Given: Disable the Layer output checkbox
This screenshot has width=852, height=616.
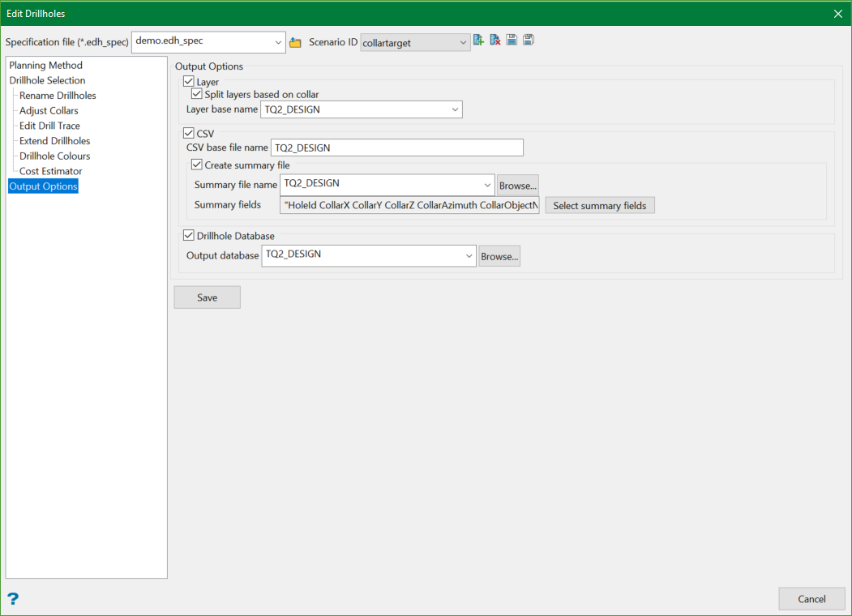Looking at the screenshot, I should pos(189,82).
